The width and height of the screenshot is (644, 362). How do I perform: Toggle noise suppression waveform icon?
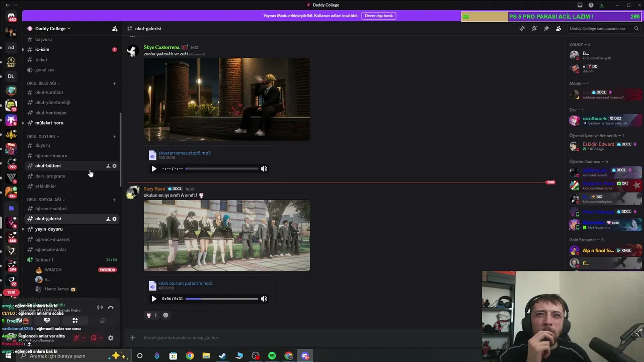[100, 307]
